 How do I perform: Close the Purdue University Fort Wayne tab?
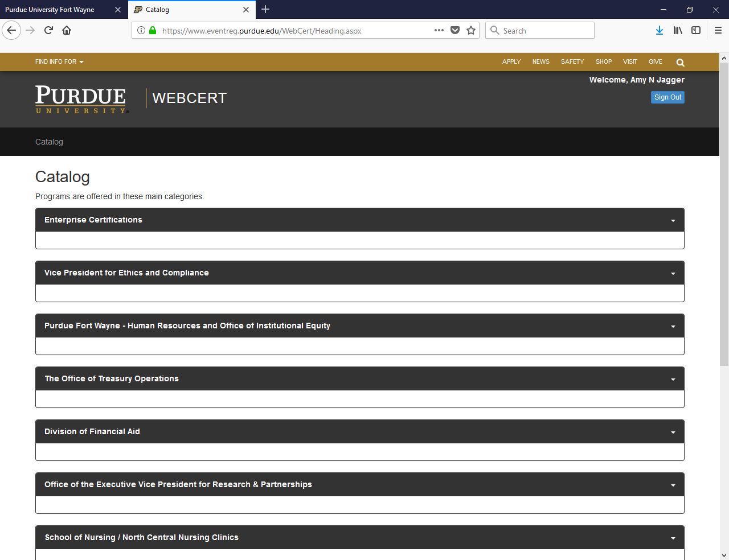point(118,10)
